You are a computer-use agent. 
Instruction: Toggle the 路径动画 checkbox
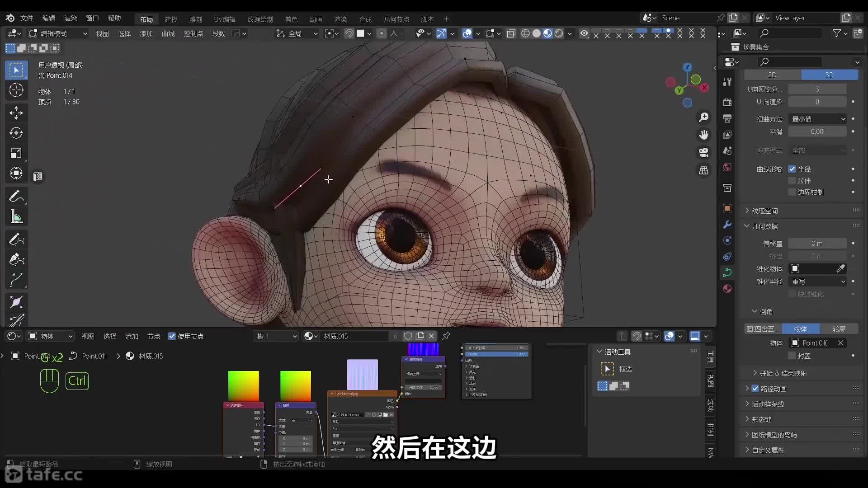point(755,389)
